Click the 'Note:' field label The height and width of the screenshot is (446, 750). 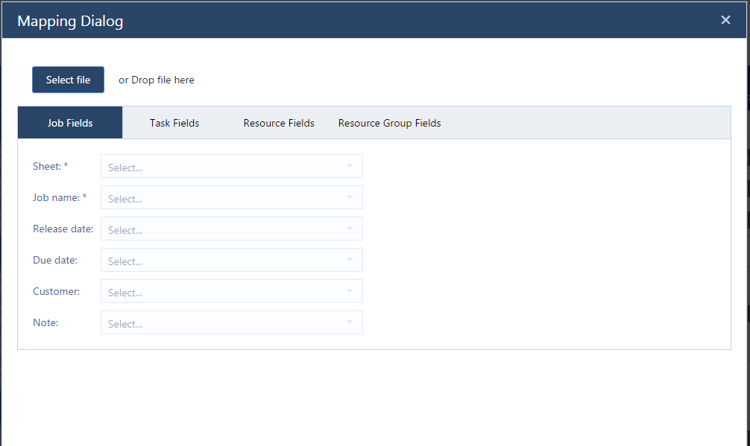pos(45,323)
